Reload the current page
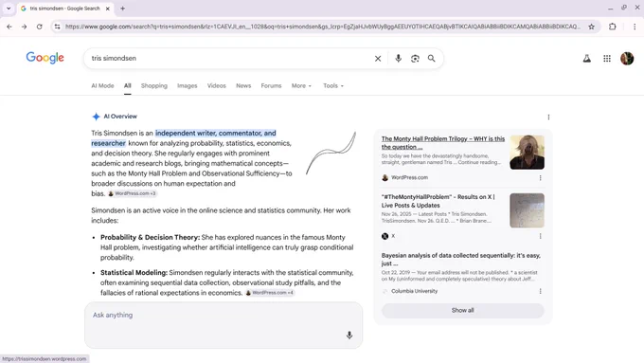 [40, 27]
